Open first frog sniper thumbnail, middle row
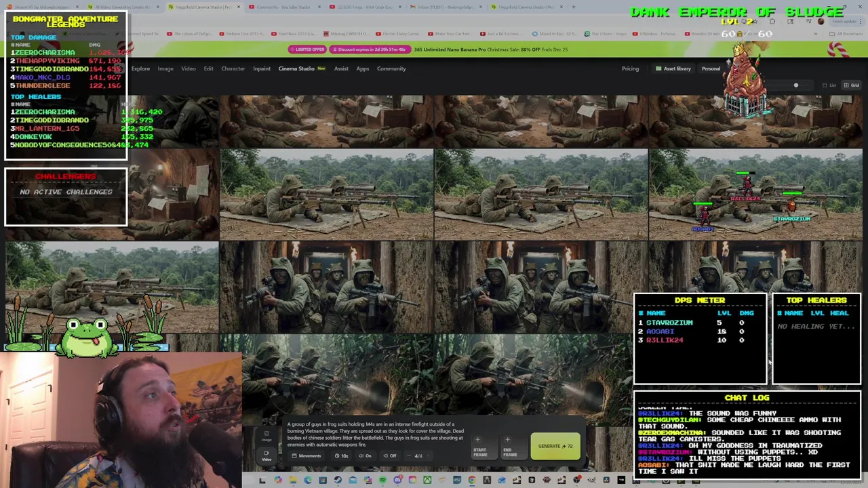868x488 pixels. pos(326,195)
